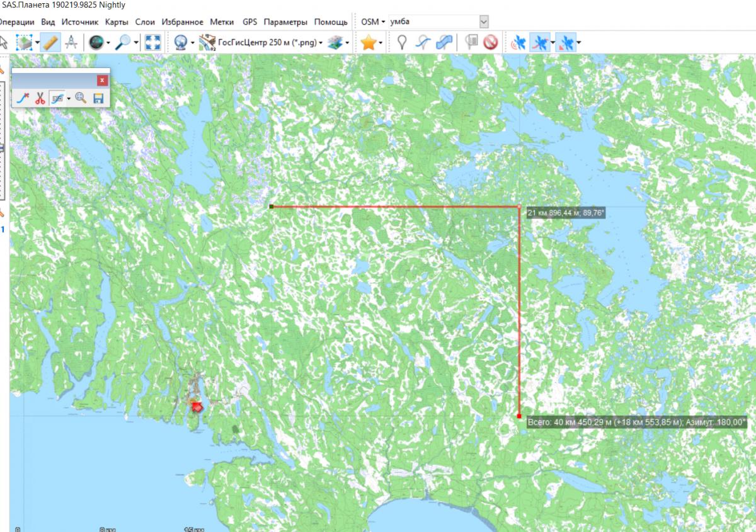Click the search field containing умба
The image size is (756, 532).
[433, 21]
